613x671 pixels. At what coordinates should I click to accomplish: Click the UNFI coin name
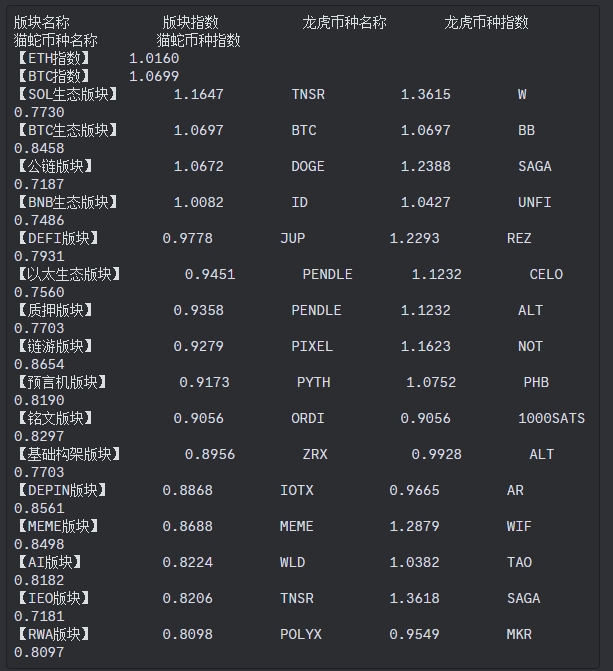pyautogui.click(x=535, y=202)
